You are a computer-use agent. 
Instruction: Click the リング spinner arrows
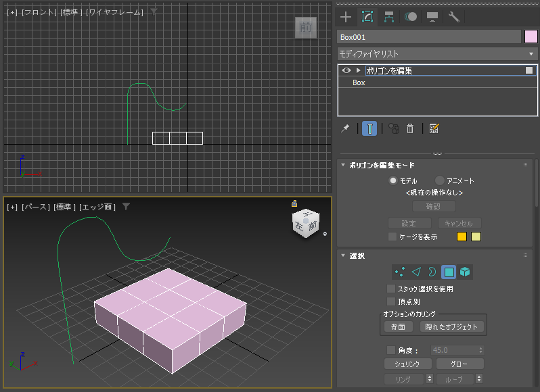(x=430, y=379)
